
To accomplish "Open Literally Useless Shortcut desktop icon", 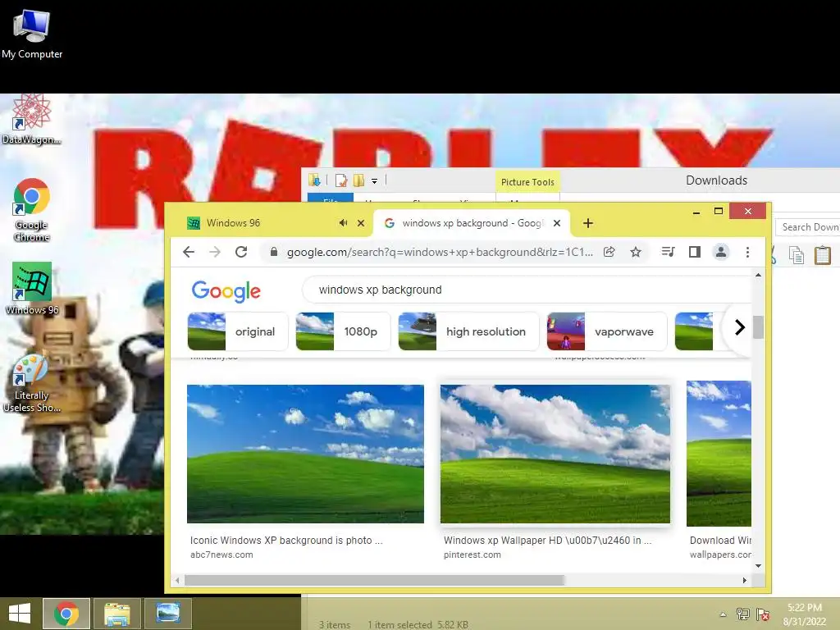I will click(31, 383).
